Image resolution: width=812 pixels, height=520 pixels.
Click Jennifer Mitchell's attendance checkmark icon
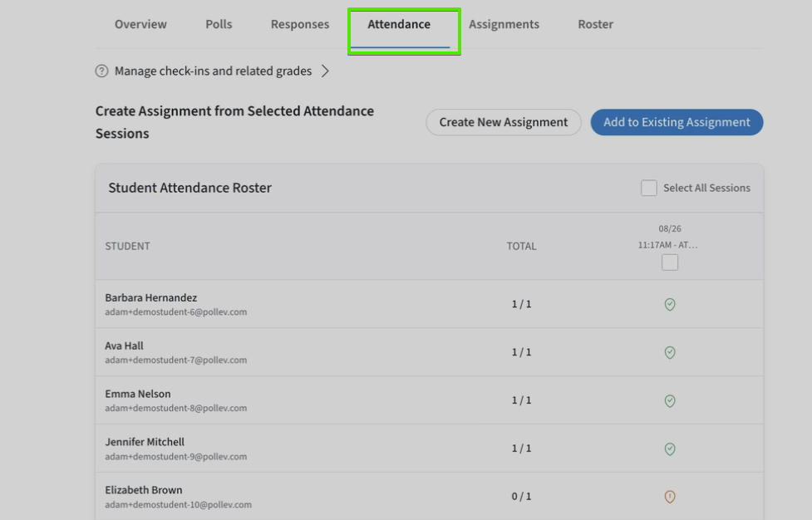pyautogui.click(x=670, y=449)
